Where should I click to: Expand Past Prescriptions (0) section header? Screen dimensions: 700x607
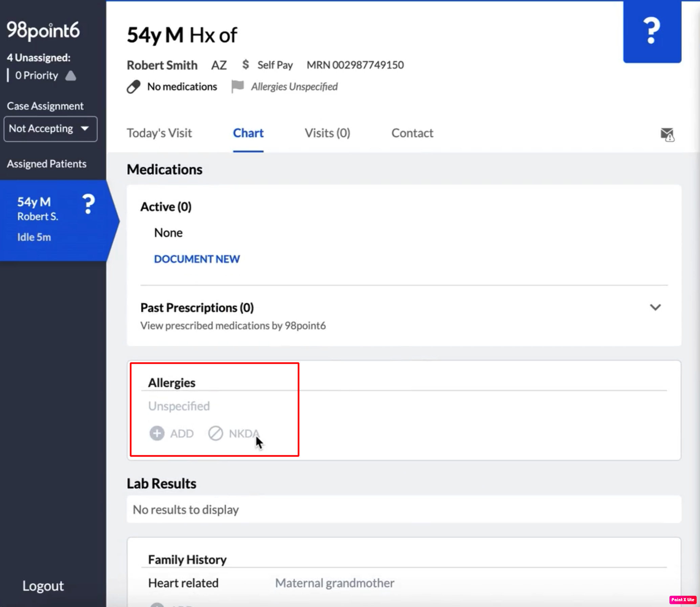click(197, 308)
